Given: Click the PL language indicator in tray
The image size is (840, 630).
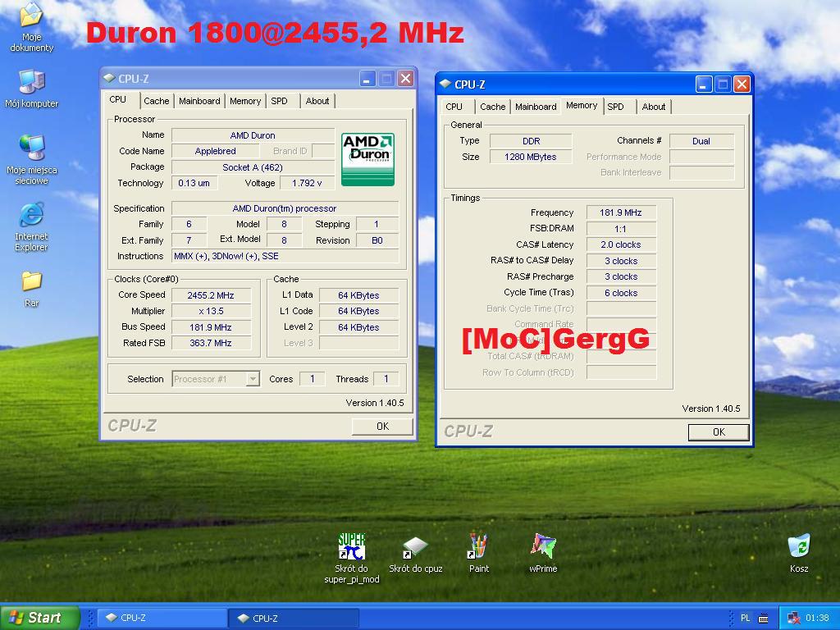Looking at the screenshot, I should pos(745,618).
